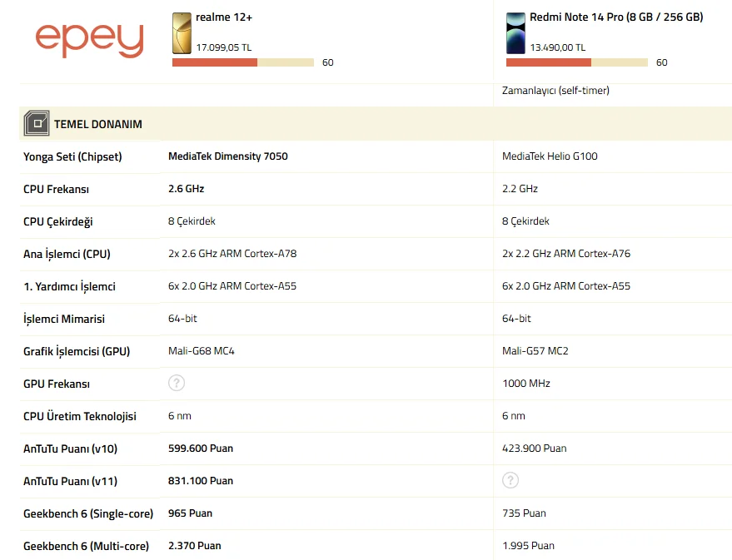Select MediaTek Helio G100 value

pos(550,156)
